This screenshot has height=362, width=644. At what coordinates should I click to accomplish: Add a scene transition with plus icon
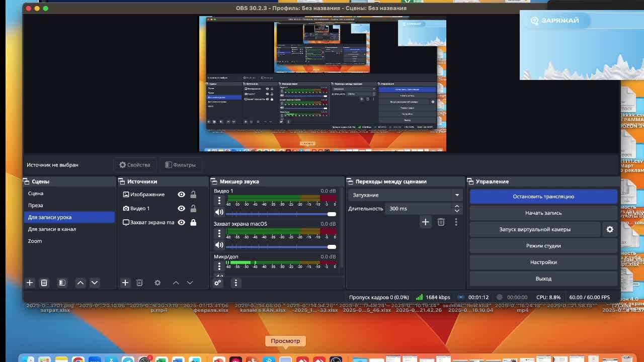(x=425, y=222)
